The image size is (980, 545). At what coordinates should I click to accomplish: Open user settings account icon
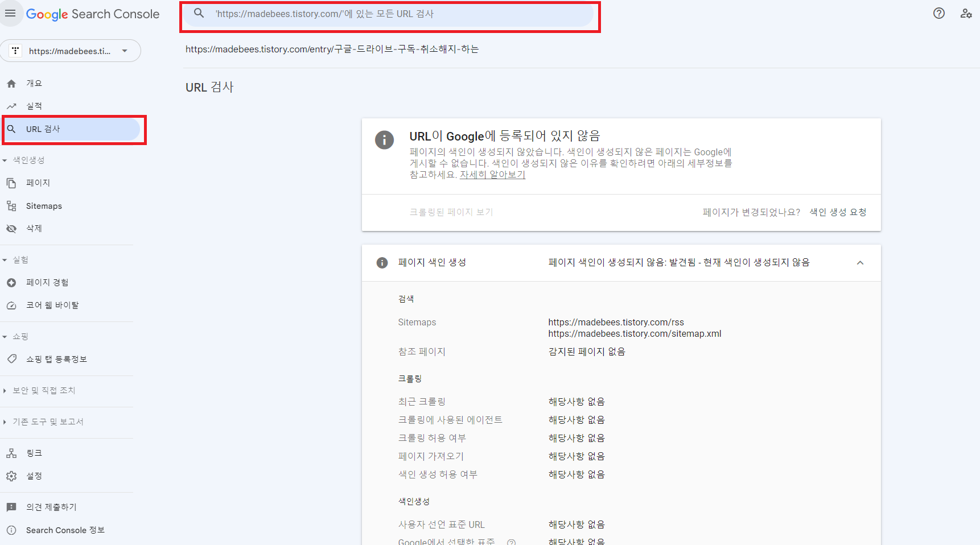(x=966, y=14)
